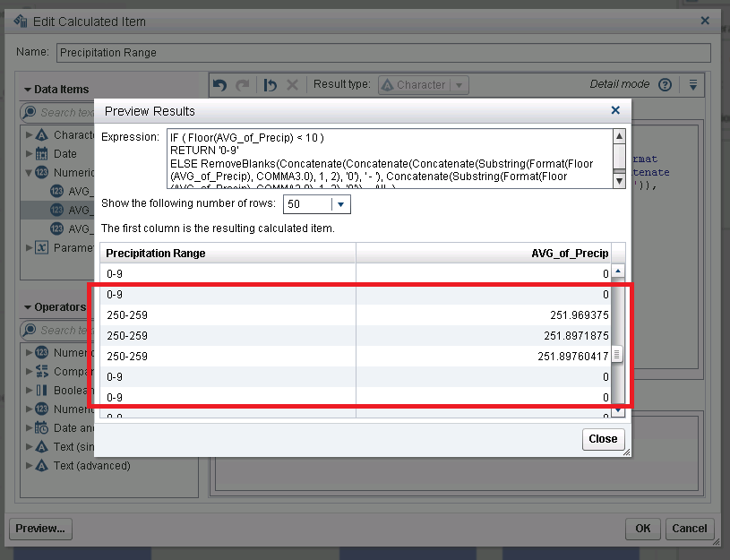Click the Character type A icon
Image resolution: width=730 pixels, height=560 pixels.
coord(41,134)
